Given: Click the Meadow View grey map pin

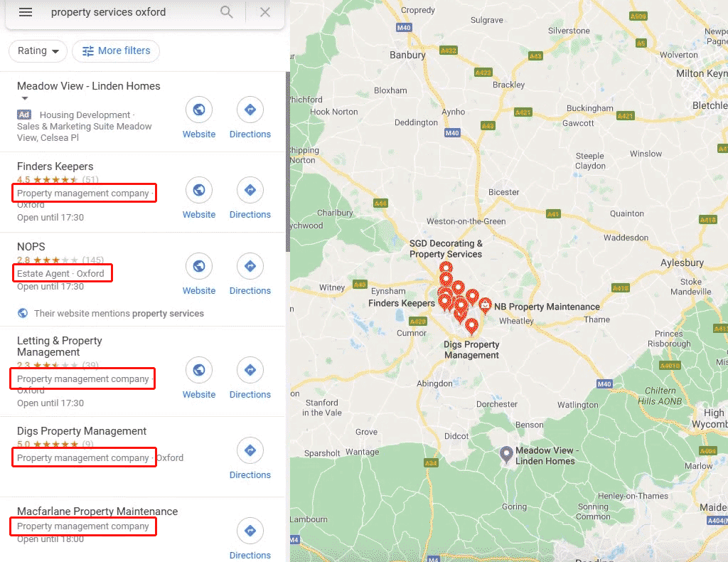Looking at the screenshot, I should click(x=506, y=453).
